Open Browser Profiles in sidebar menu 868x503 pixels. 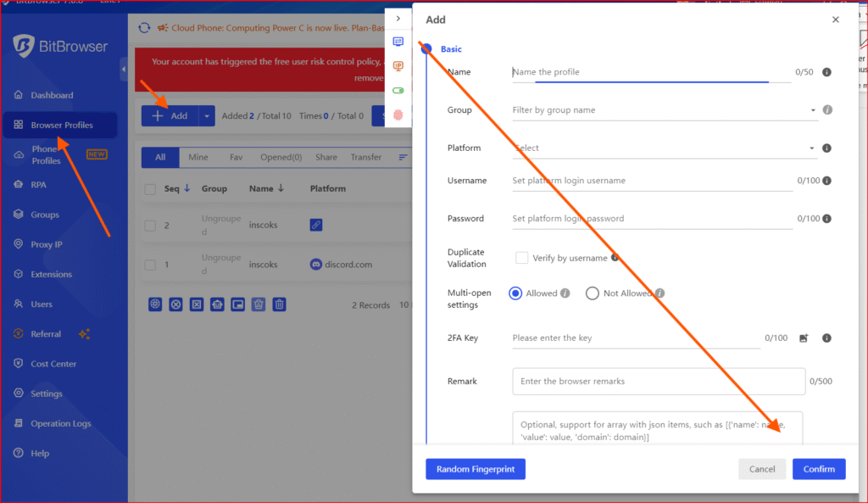click(61, 126)
